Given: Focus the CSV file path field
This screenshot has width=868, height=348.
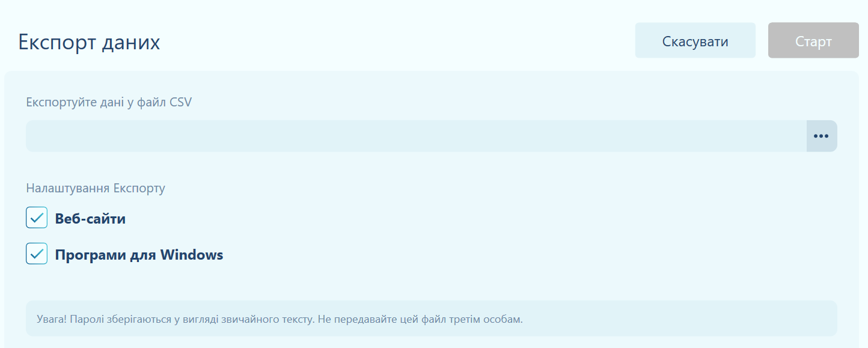Looking at the screenshot, I should point(416,136).
